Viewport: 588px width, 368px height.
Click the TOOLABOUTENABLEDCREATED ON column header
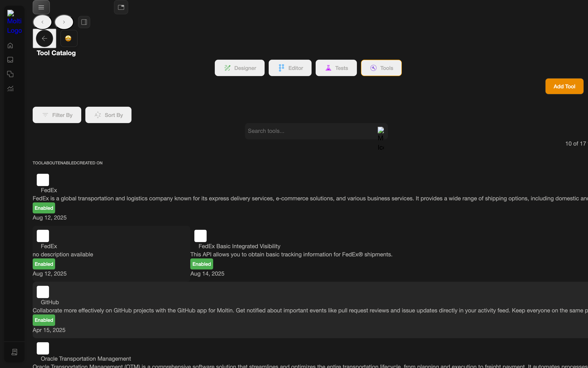[x=68, y=163]
